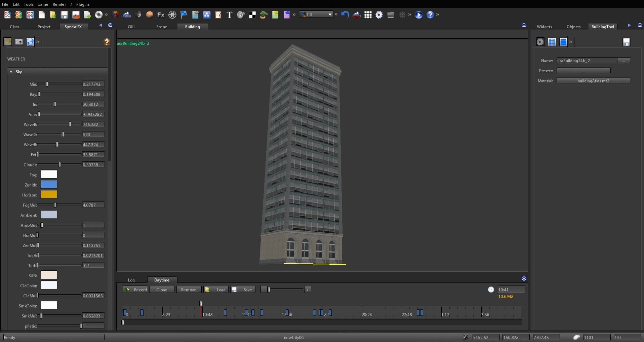The height and width of the screenshot is (342, 644).
Task: Toggle Record in the Daytime panel
Action: (135, 290)
